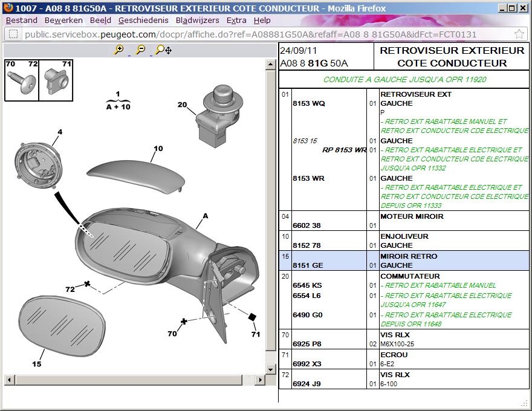This screenshot has height=411, width=532.
Task: Click the RETROVISEUR EXTERIEUR COTE CONDUCTEUR heading
Action: [452, 57]
